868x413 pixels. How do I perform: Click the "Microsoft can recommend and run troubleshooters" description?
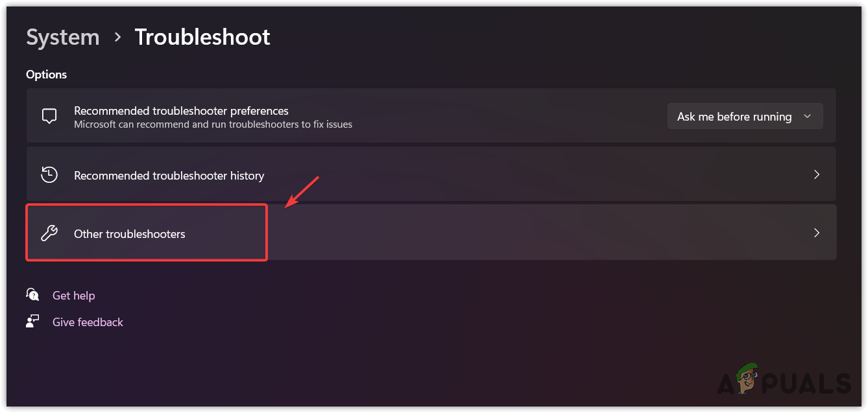(213, 124)
